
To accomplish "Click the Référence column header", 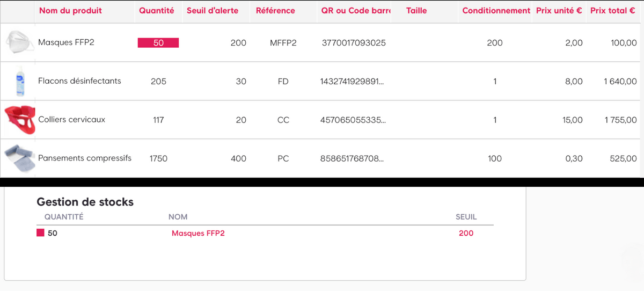I will pyautogui.click(x=275, y=11).
